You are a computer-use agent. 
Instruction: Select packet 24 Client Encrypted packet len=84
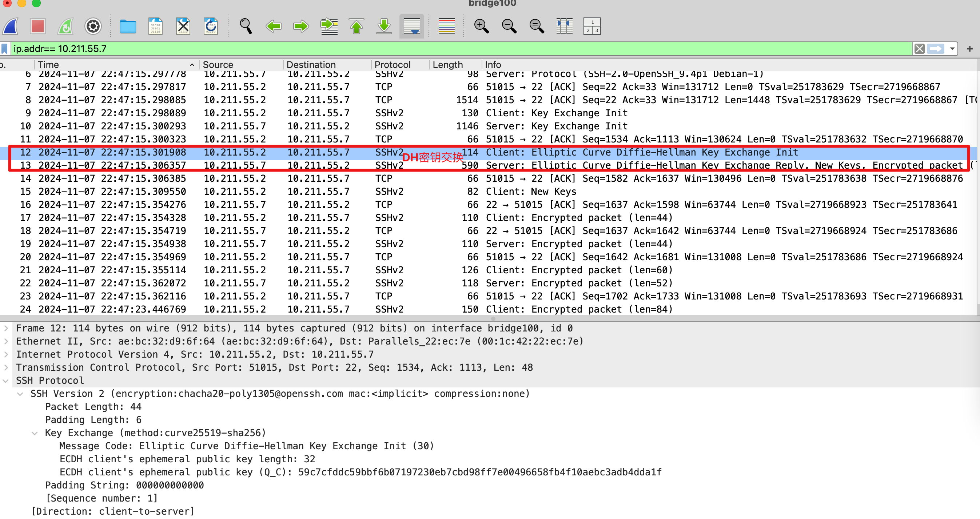tap(488, 309)
